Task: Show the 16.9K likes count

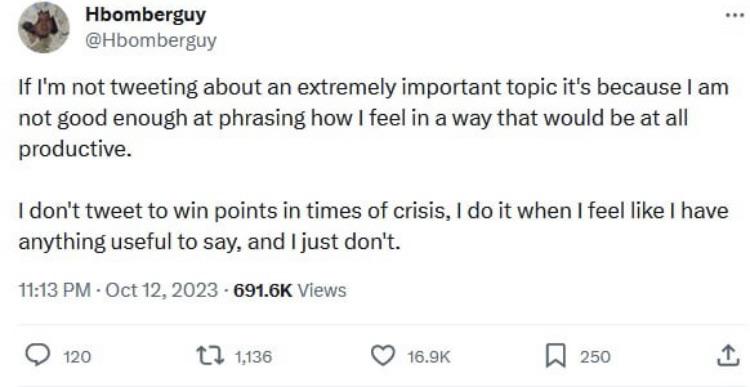Action: pos(430,357)
